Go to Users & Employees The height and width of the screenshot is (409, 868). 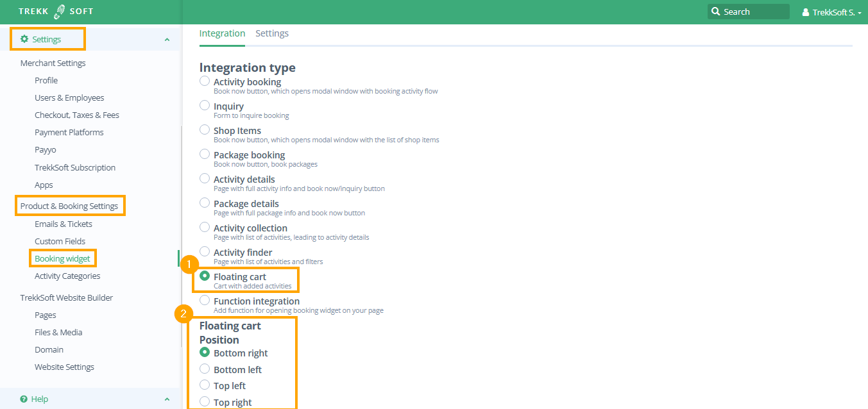pos(69,97)
